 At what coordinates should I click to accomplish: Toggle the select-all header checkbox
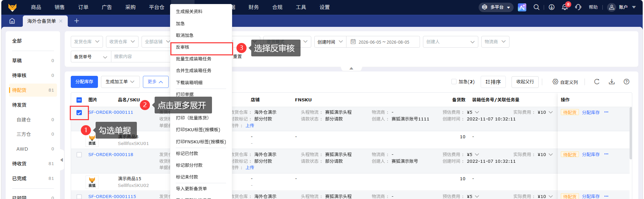[79, 100]
